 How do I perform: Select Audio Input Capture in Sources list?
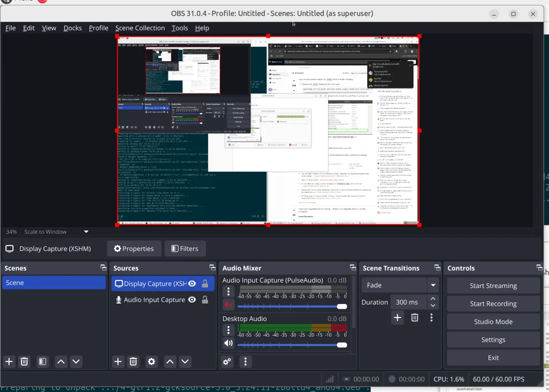coord(163,300)
